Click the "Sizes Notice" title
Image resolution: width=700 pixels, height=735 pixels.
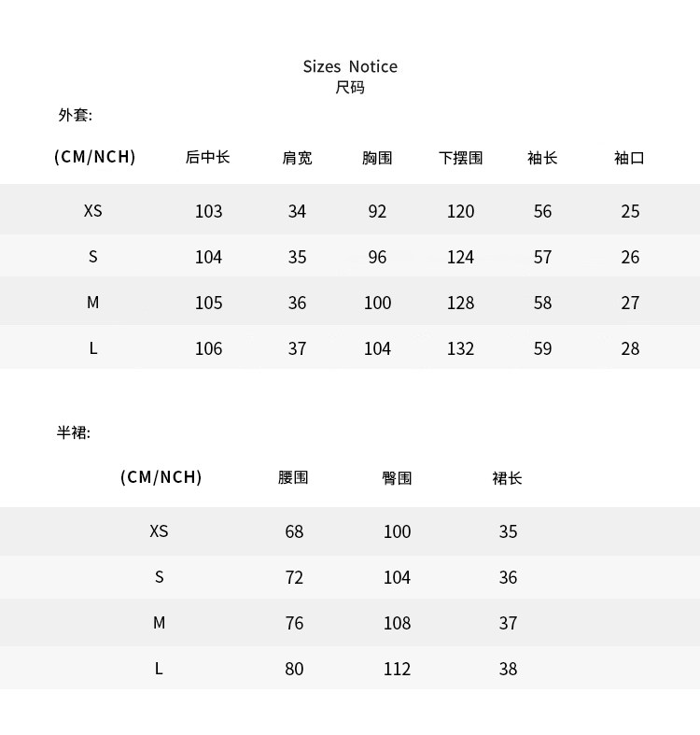tap(350, 66)
